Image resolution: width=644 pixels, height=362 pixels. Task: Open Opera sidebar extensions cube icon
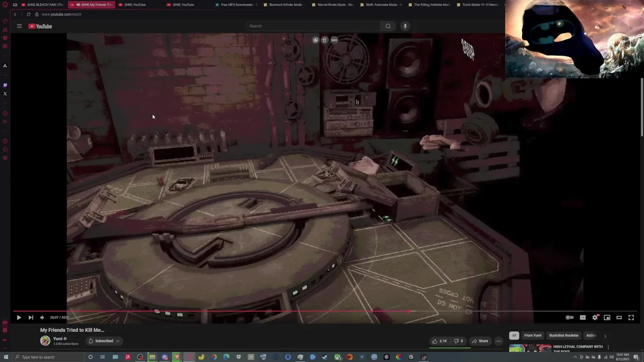pyautogui.click(x=5, y=149)
